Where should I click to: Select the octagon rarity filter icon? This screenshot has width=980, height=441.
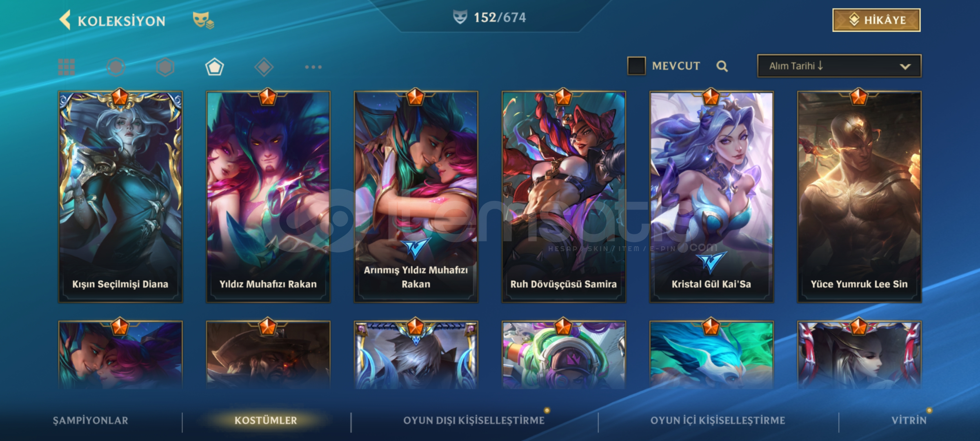[116, 67]
